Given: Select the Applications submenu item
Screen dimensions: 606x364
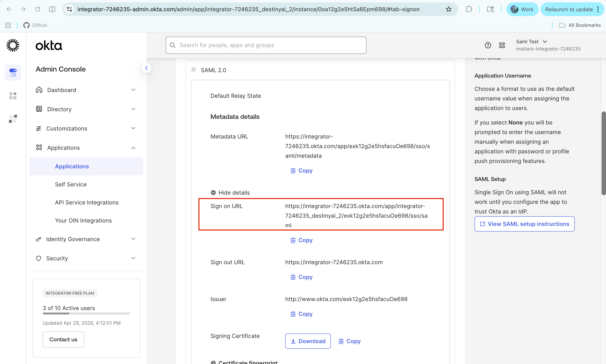Looking at the screenshot, I should click(86, 166).
